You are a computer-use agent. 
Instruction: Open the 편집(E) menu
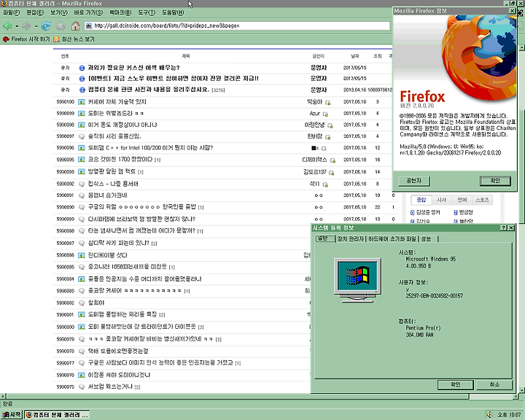click(x=35, y=12)
